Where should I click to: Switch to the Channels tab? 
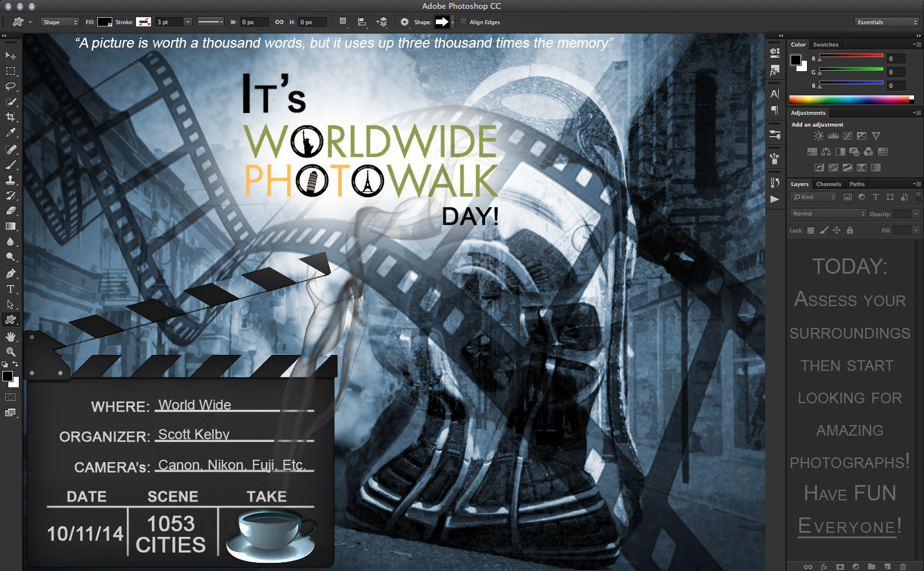point(829,184)
